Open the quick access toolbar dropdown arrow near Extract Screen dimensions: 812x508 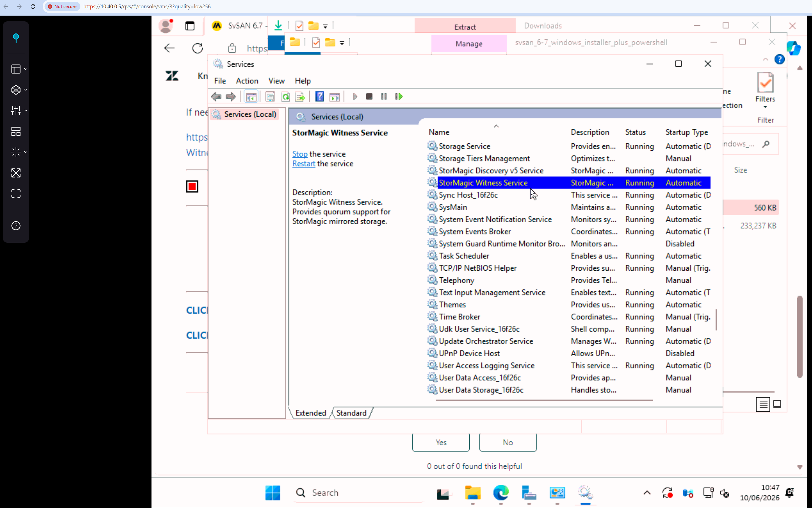tap(325, 26)
